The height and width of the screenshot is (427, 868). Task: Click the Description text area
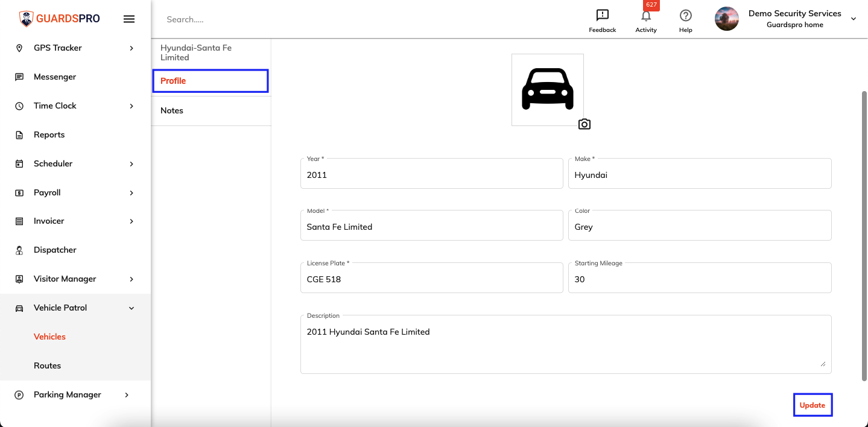[x=566, y=344]
